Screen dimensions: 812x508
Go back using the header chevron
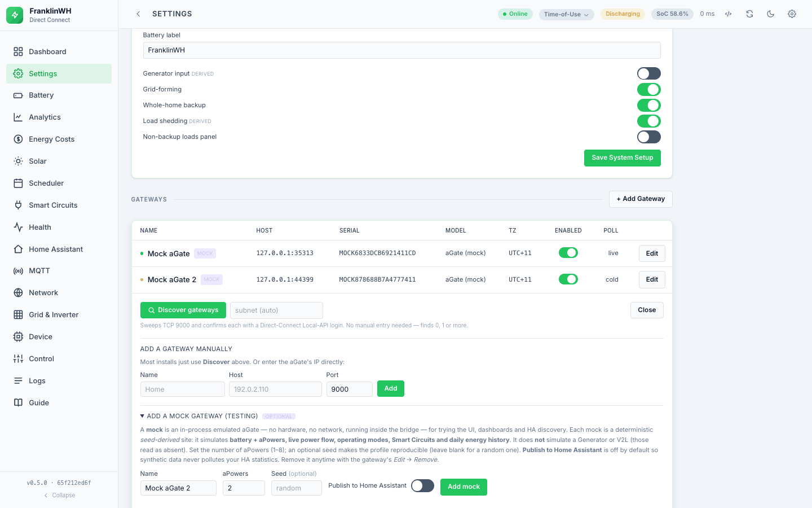[138, 14]
